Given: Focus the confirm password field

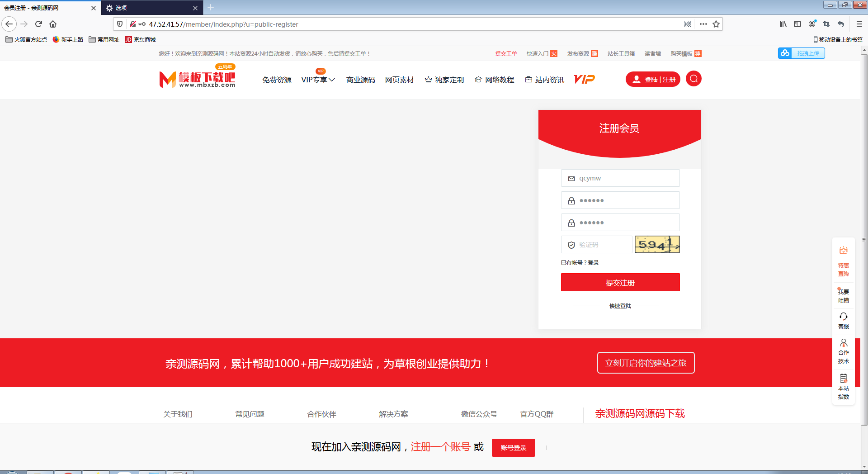Looking at the screenshot, I should [x=620, y=223].
